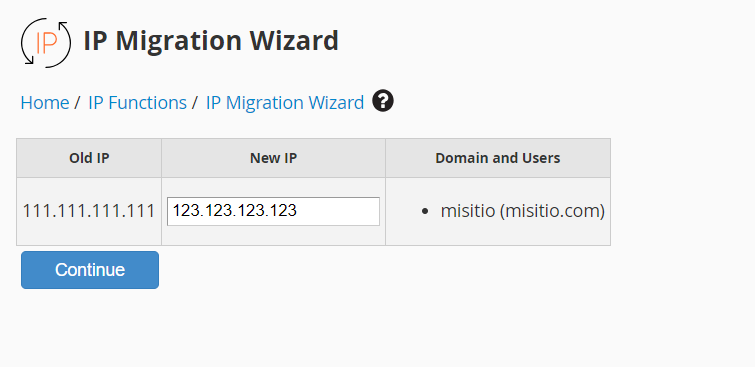Focus the New IP address input field

click(273, 211)
